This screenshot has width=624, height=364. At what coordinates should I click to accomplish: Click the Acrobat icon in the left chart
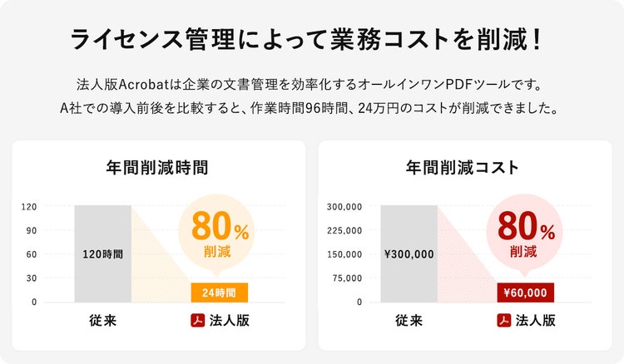click(198, 321)
